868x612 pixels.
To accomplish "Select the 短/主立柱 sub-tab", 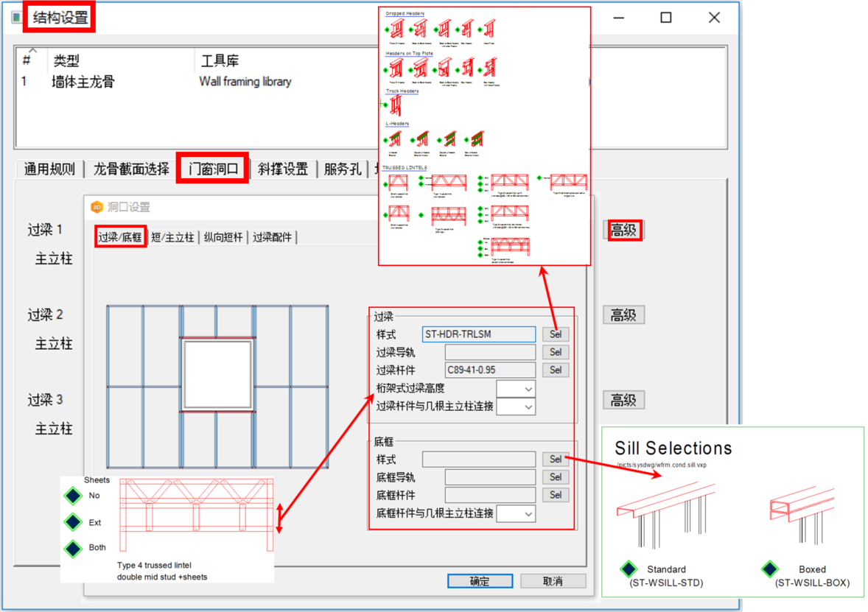I will pos(172,237).
